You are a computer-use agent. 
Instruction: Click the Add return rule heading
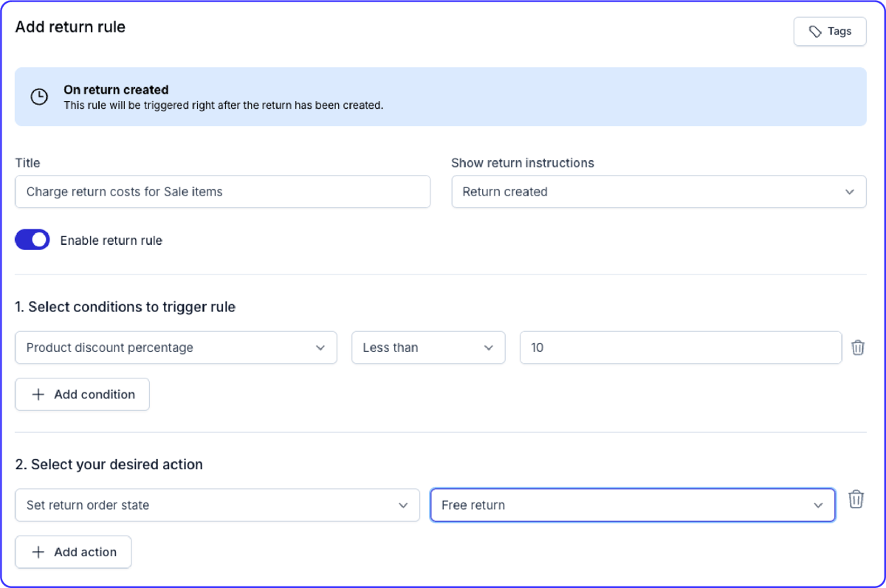pos(70,27)
